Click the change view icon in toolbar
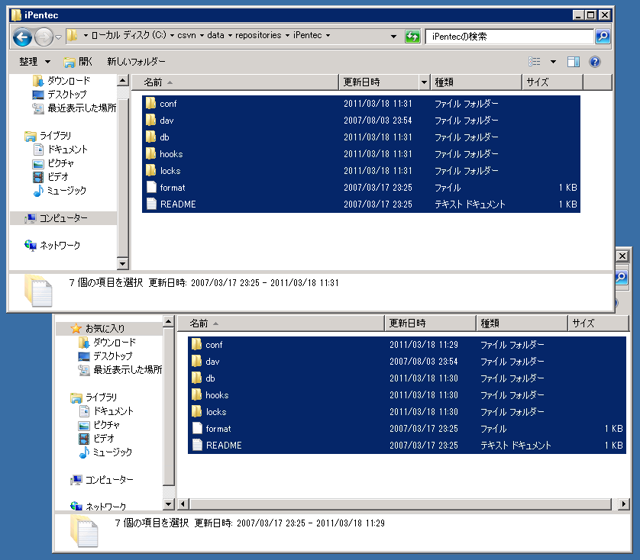640x560 pixels. click(534, 62)
